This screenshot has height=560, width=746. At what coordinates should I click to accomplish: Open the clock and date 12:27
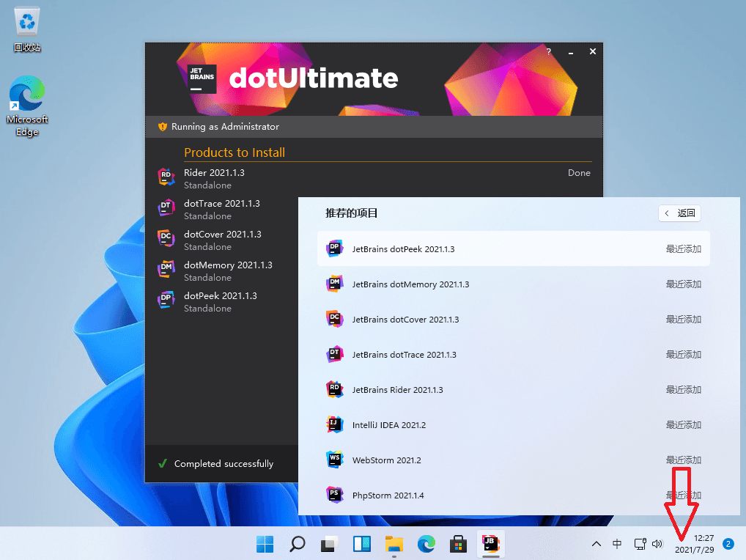[695, 544]
